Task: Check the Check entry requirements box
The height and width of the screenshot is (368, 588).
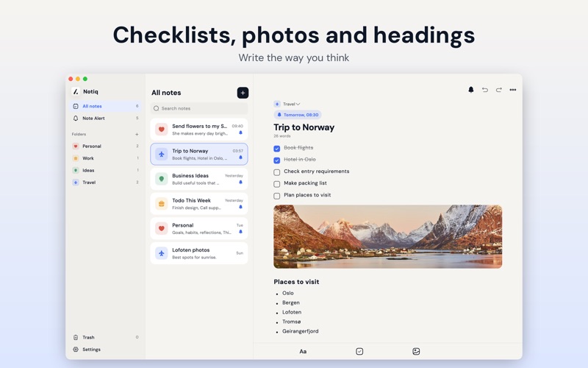Action: coord(277,172)
